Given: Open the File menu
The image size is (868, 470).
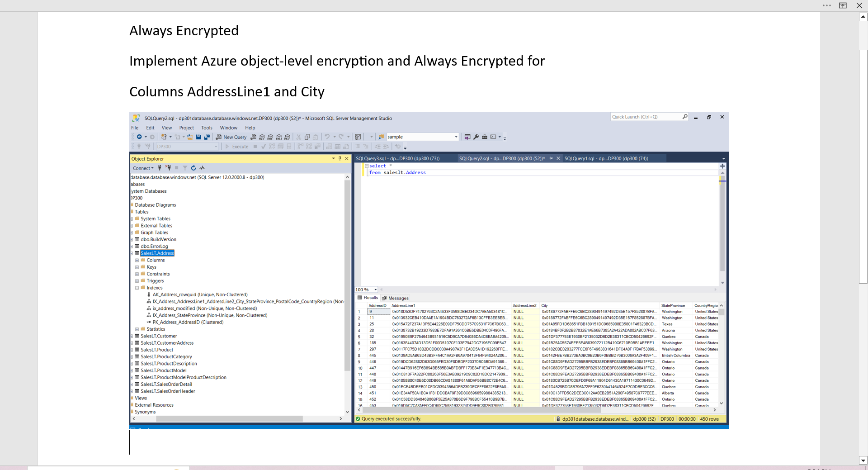Looking at the screenshot, I should tap(135, 128).
